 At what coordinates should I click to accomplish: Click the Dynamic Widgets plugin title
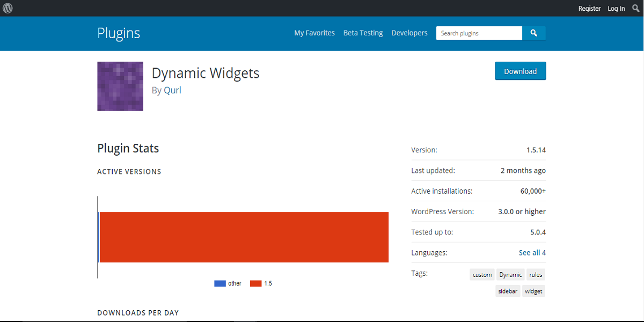point(206,73)
